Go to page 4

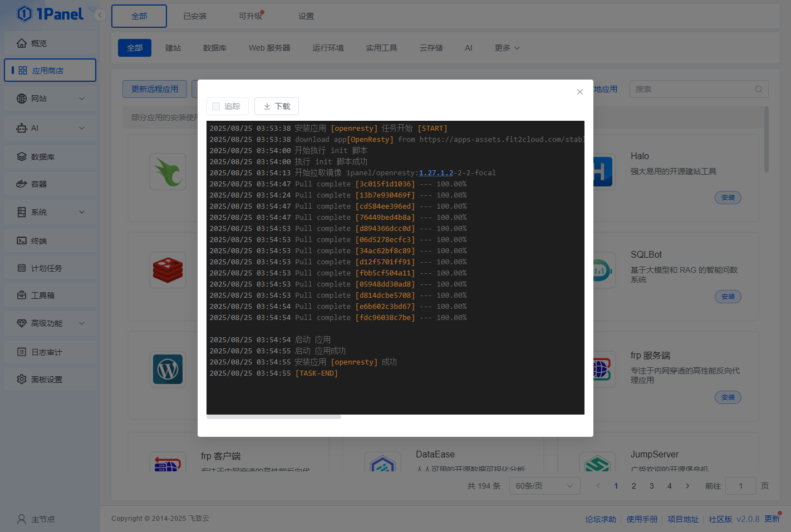[670, 486]
